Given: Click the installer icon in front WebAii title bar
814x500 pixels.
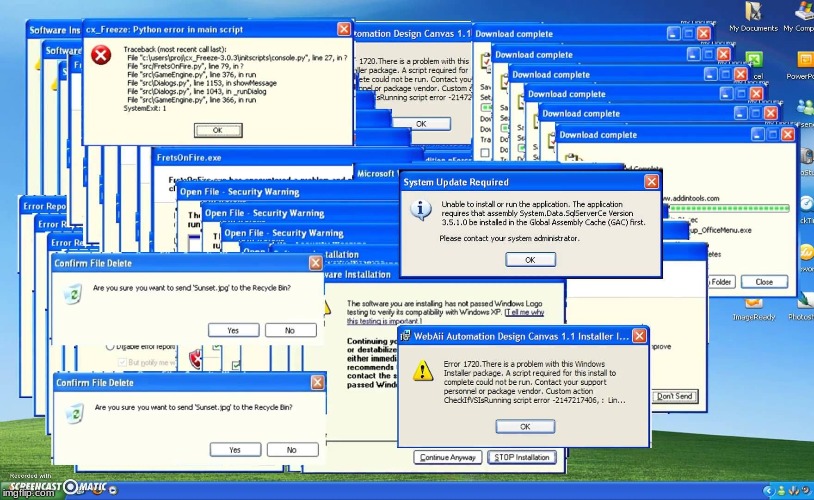Looking at the screenshot, I should tap(406, 336).
